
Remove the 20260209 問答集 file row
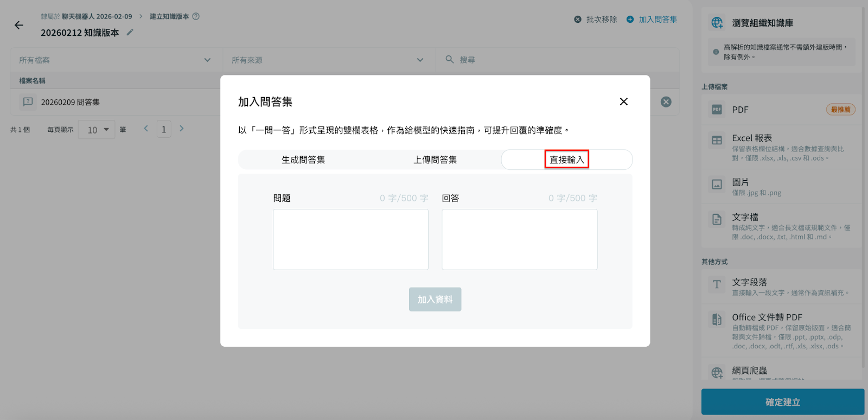click(x=666, y=102)
